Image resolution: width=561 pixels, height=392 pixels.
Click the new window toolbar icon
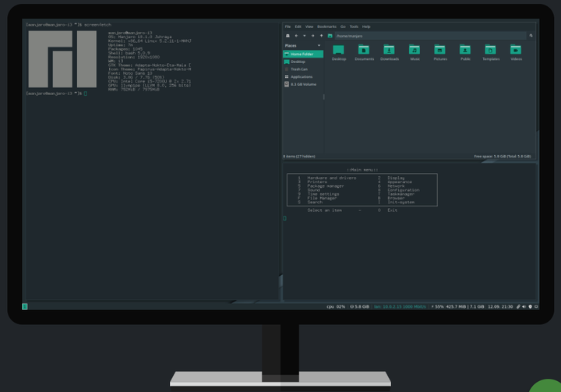288,36
